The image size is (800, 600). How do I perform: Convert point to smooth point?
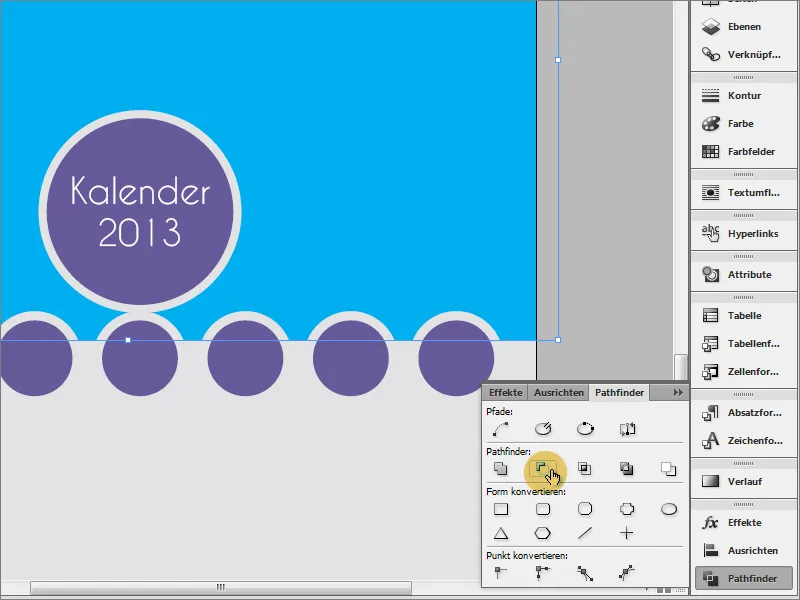tap(585, 573)
